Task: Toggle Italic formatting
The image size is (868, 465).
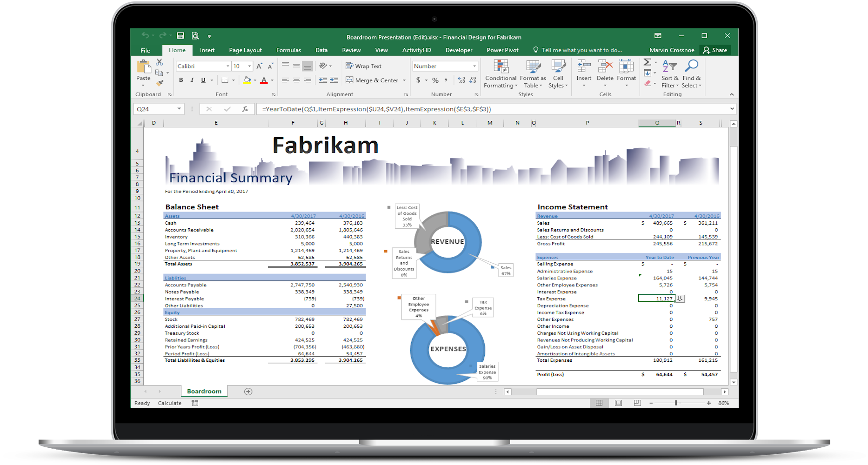Action: point(192,80)
